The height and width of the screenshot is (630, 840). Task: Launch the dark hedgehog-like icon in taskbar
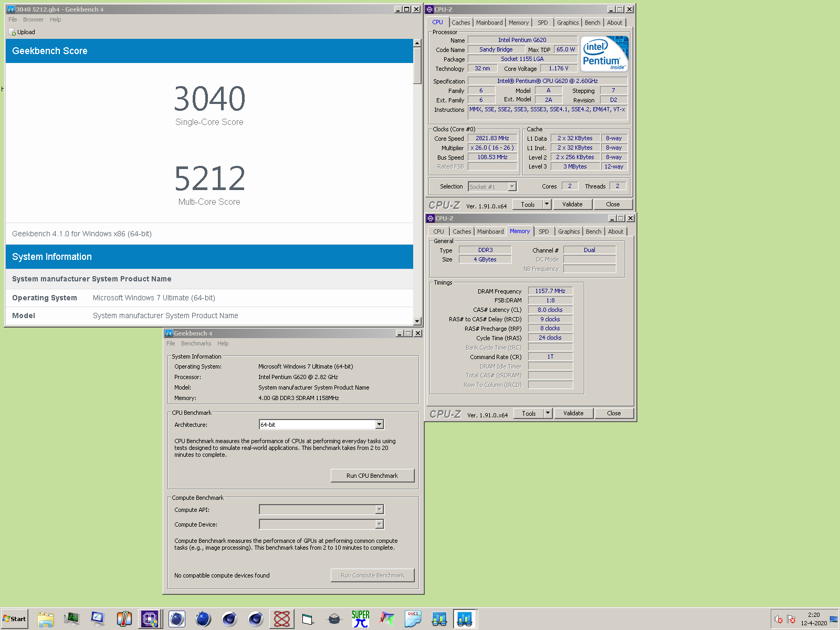[x=334, y=619]
